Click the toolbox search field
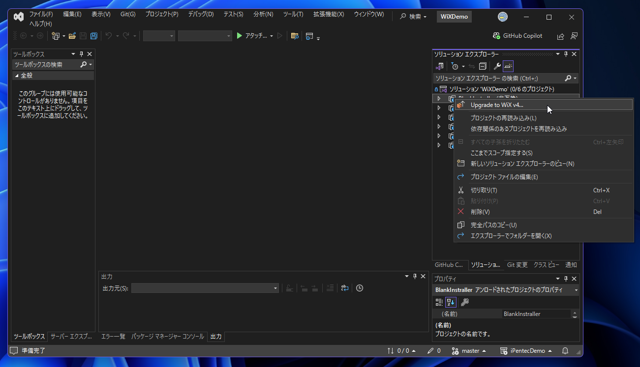 point(46,65)
